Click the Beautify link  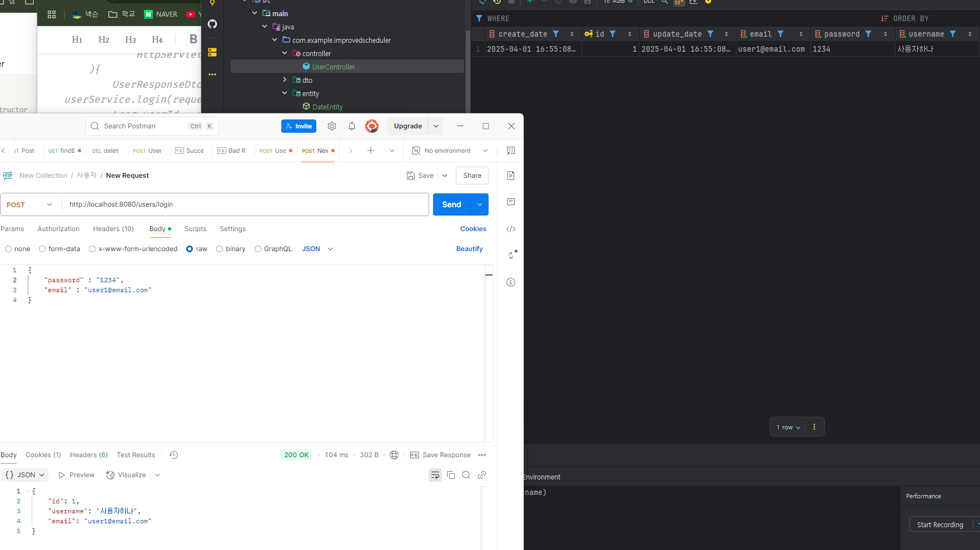pos(470,249)
